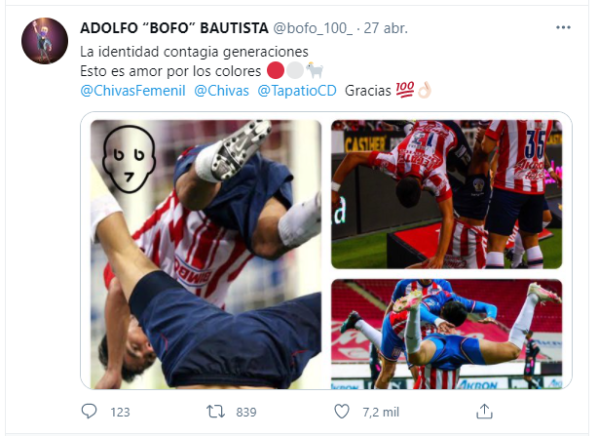
Task: Select the tweet text about identidad
Action: tap(194, 52)
